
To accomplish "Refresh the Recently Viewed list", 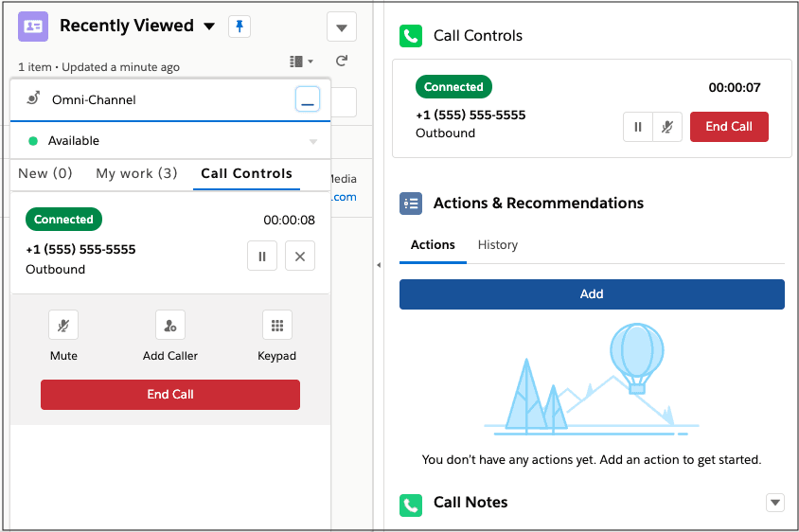I will click(x=342, y=62).
